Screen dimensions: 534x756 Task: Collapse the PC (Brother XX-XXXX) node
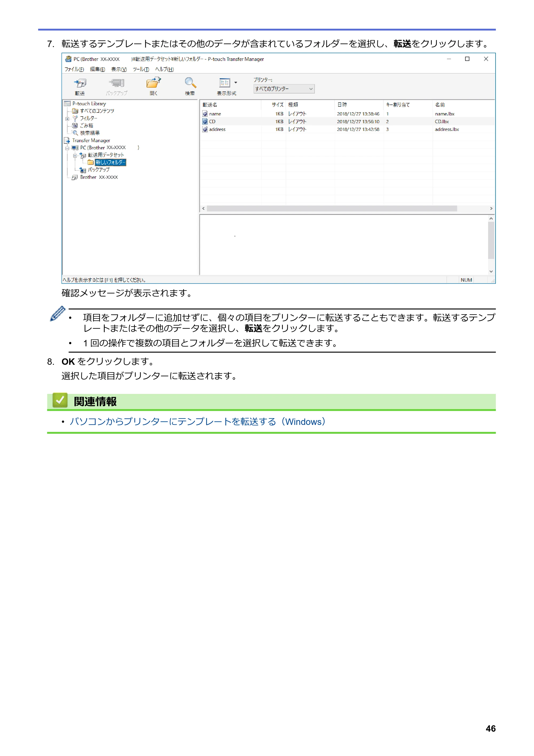click(67, 148)
